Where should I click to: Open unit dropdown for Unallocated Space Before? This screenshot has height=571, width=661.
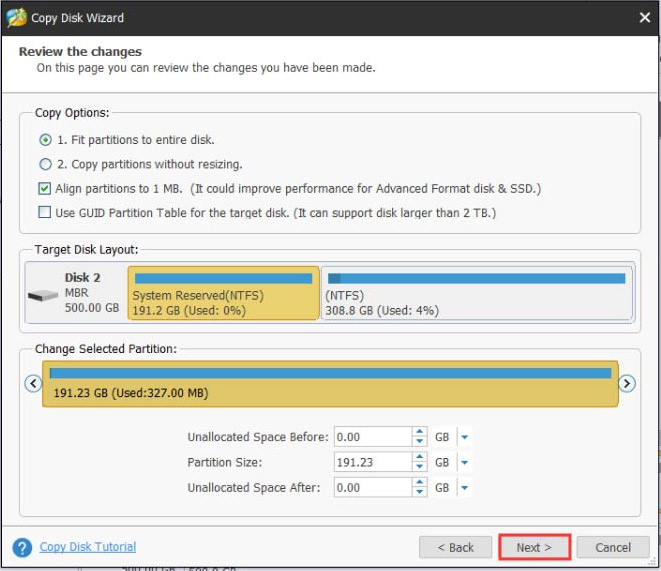click(x=465, y=437)
